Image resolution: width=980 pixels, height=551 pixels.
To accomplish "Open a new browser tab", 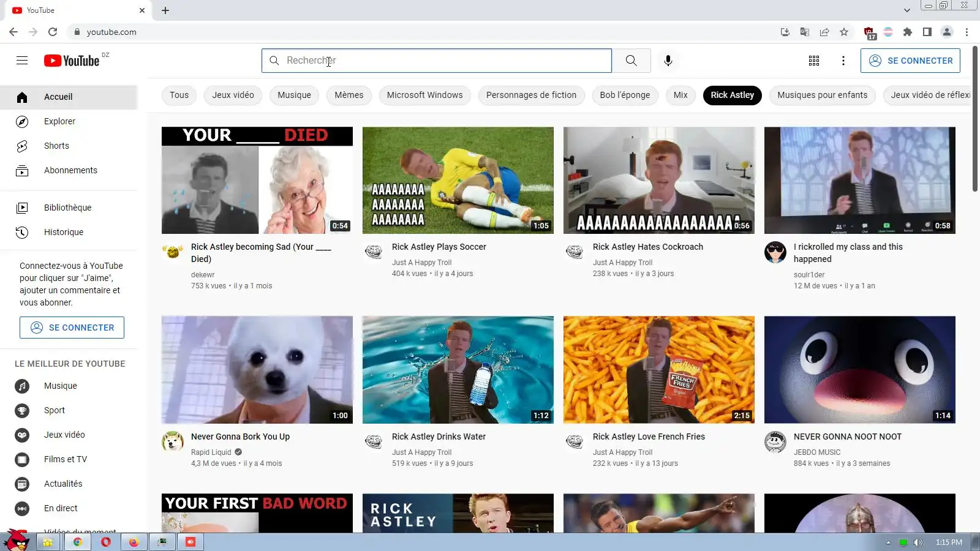I will [165, 10].
